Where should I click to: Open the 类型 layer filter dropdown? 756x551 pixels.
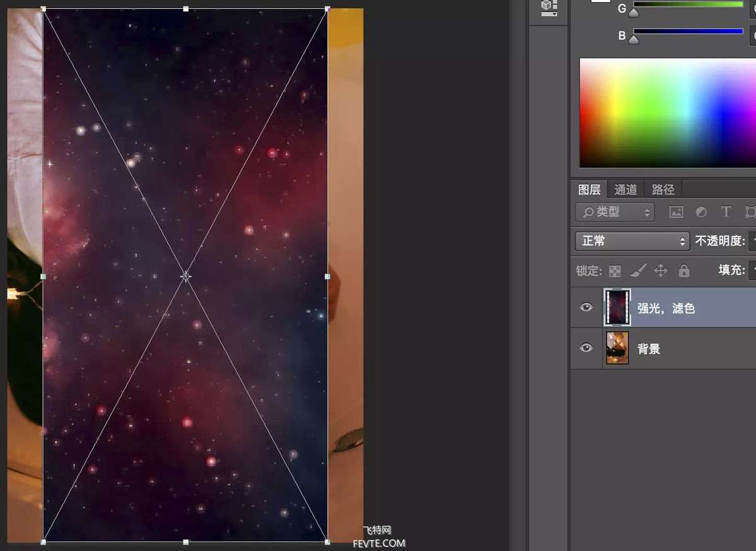click(615, 212)
